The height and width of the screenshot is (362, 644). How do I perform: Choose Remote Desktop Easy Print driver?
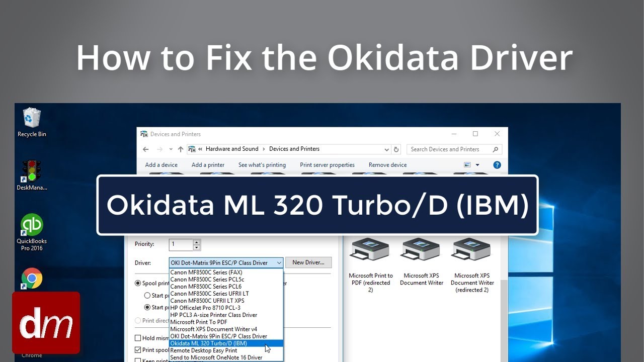coord(226,350)
